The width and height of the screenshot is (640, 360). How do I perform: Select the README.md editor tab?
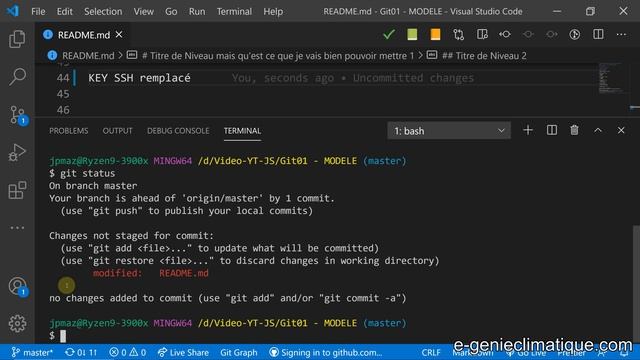click(82, 35)
